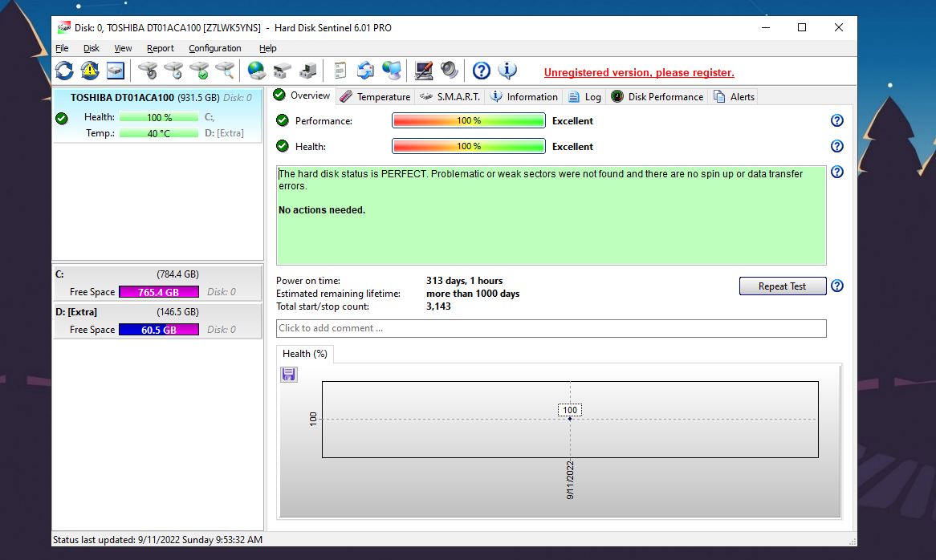The image size is (936, 560).
Task: Open the Configuration menu
Action: click(x=215, y=48)
